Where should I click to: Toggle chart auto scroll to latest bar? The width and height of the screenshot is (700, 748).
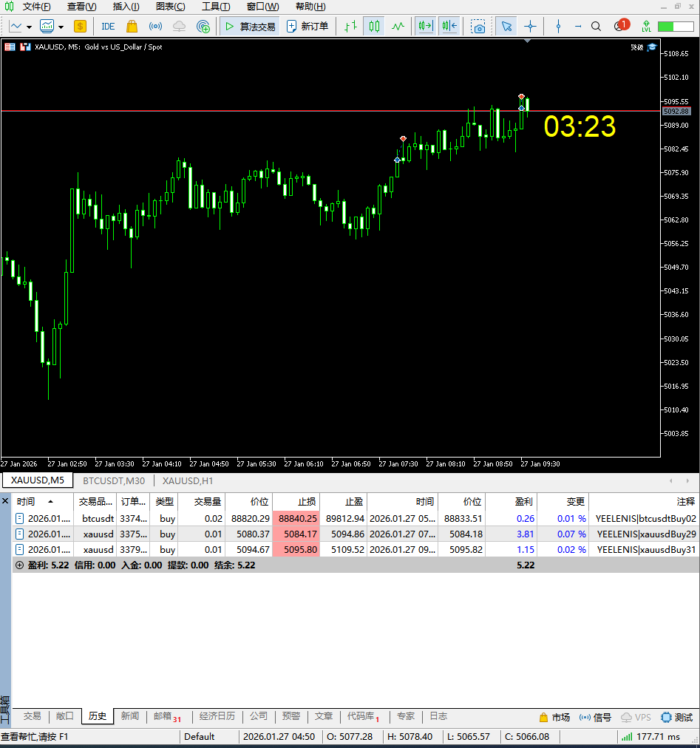tap(449, 26)
